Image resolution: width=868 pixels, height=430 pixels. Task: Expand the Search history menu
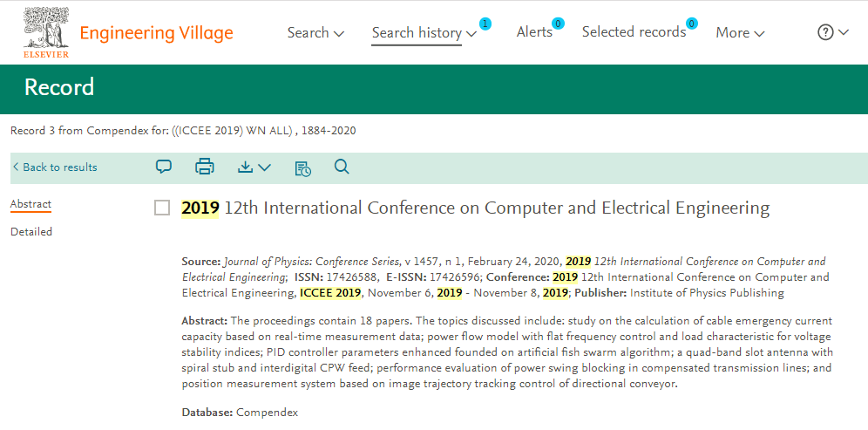tap(424, 33)
